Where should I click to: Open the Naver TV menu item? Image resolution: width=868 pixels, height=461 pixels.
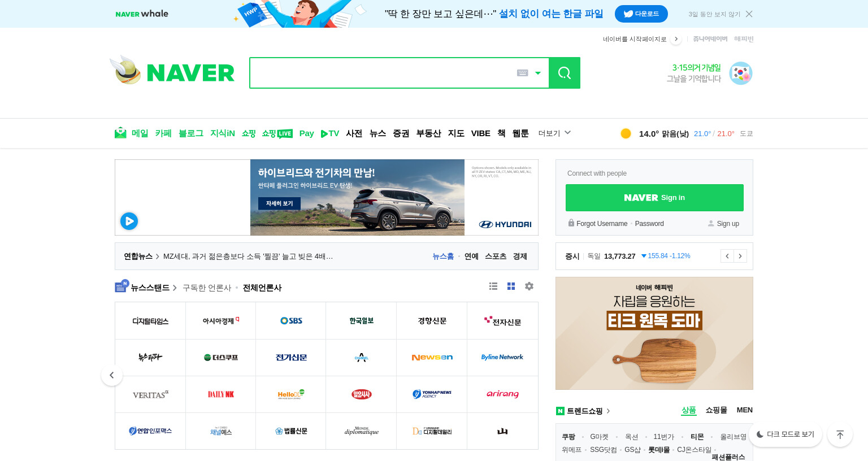point(330,133)
